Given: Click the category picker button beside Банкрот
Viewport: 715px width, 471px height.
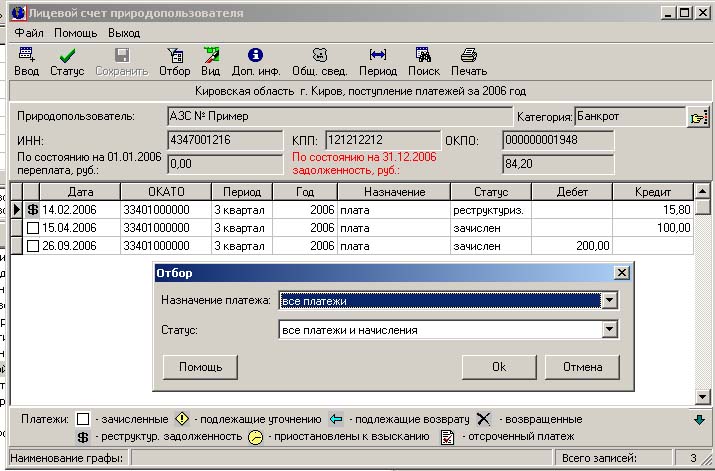Looking at the screenshot, I should point(698,117).
